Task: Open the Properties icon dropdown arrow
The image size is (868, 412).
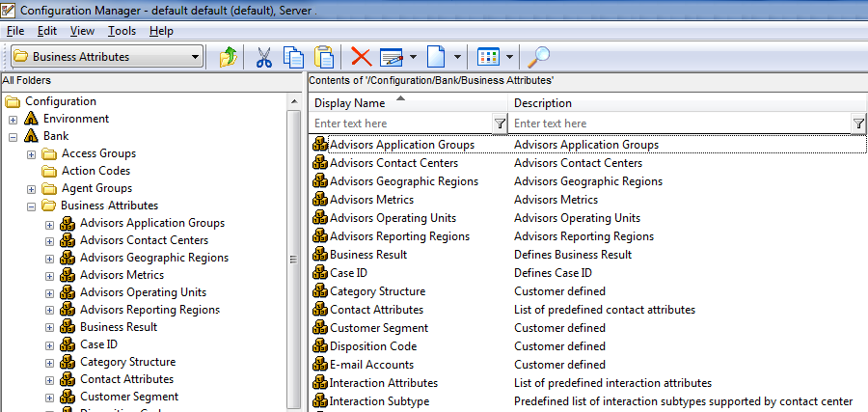Action: pyautogui.click(x=413, y=57)
